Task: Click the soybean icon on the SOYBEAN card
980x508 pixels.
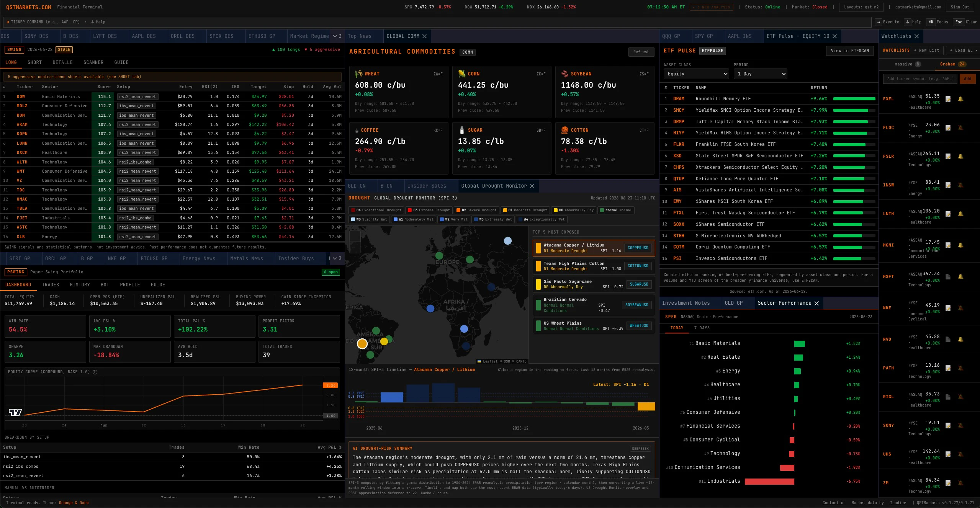Action: [x=565, y=74]
